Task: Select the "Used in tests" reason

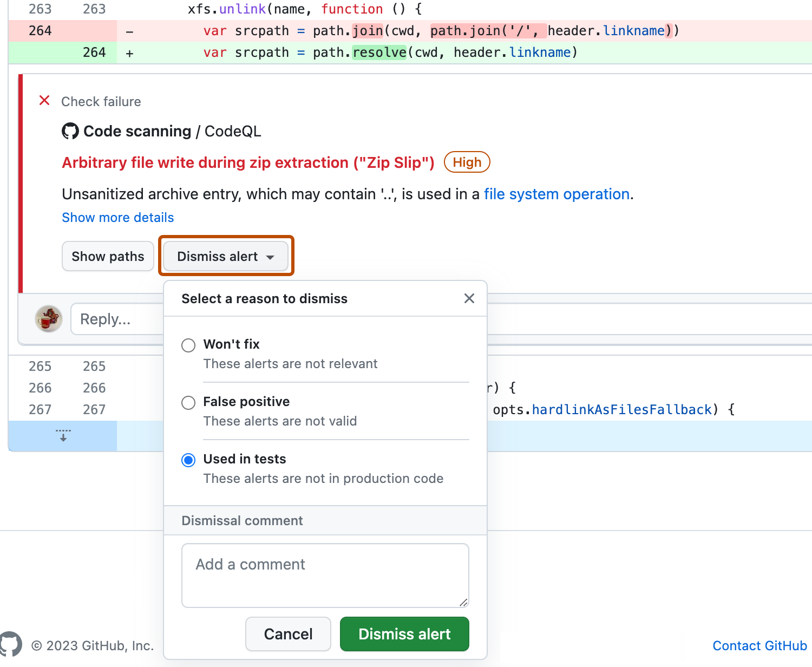Action: tap(188, 460)
